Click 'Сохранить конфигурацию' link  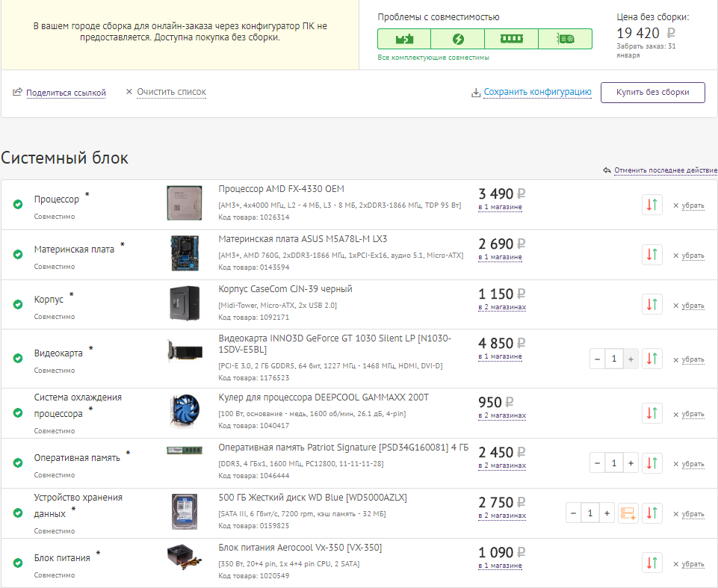(x=537, y=92)
